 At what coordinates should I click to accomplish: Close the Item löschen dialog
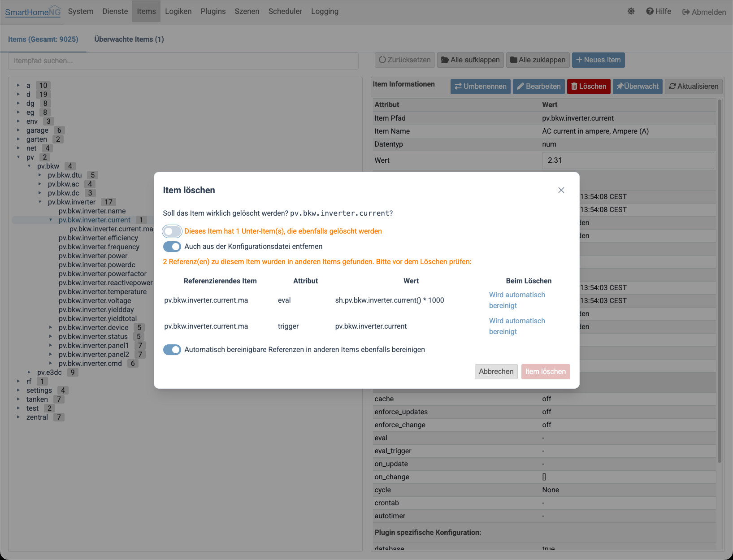(561, 190)
